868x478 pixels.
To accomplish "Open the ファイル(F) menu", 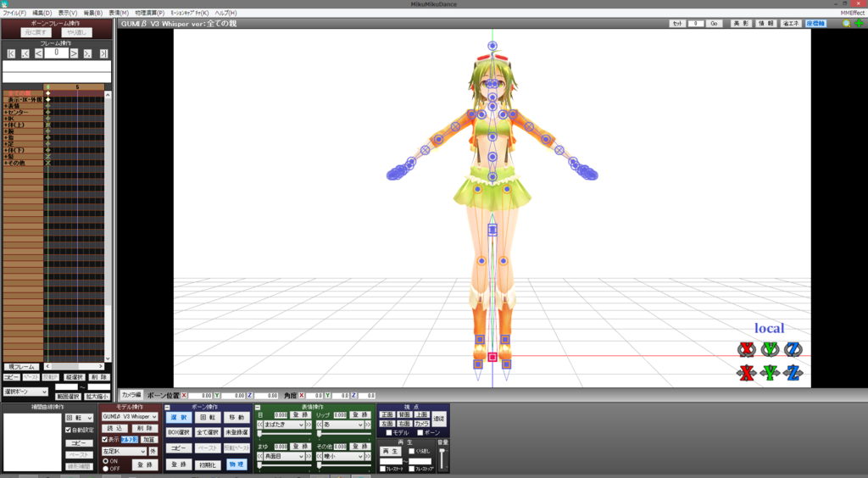I will (14, 13).
